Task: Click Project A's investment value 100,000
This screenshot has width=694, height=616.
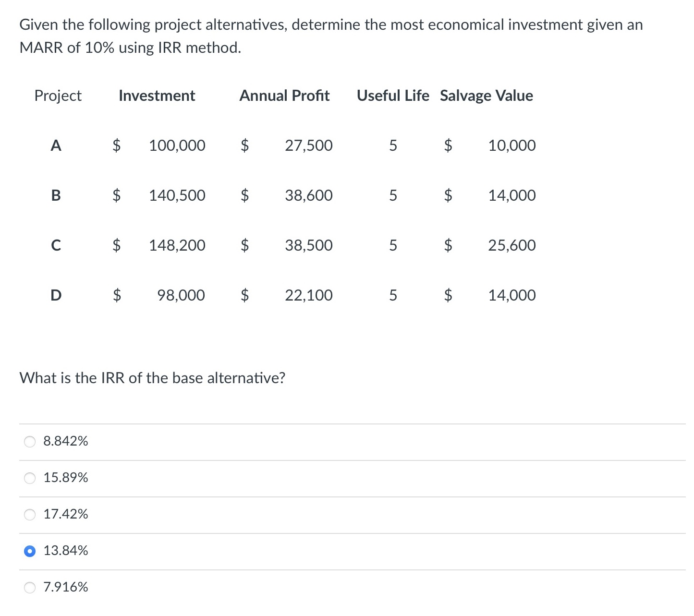Action: [x=177, y=145]
